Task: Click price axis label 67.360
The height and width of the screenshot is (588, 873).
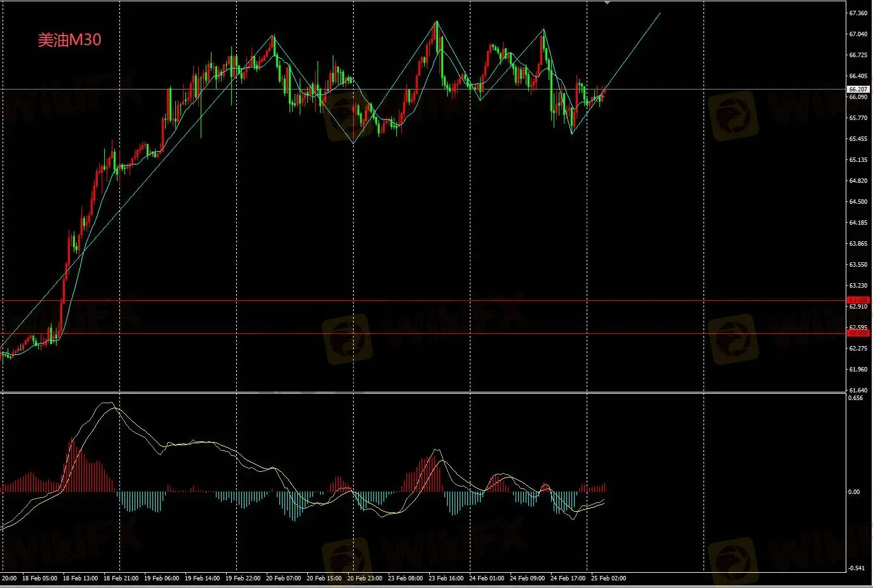Action: [x=858, y=13]
